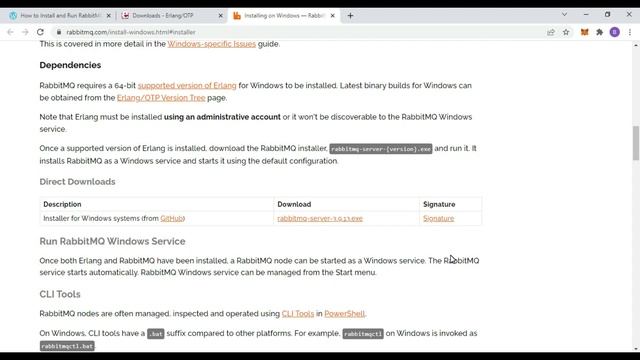The height and width of the screenshot is (360, 640).
Task: Open Erlang/OTP Version Tree link
Action: (x=161, y=98)
